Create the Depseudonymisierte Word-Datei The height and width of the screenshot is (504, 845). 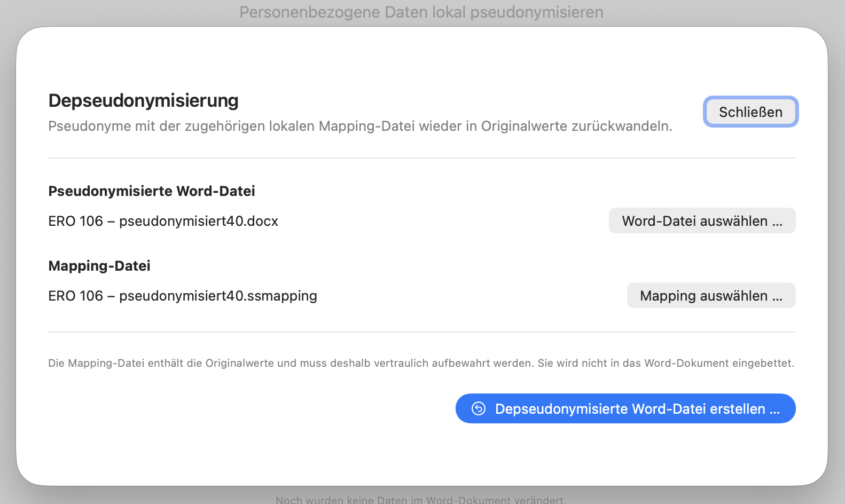pos(625,408)
